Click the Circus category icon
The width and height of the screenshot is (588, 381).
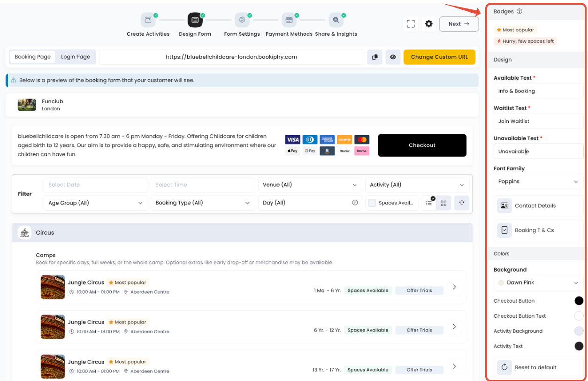(24, 232)
